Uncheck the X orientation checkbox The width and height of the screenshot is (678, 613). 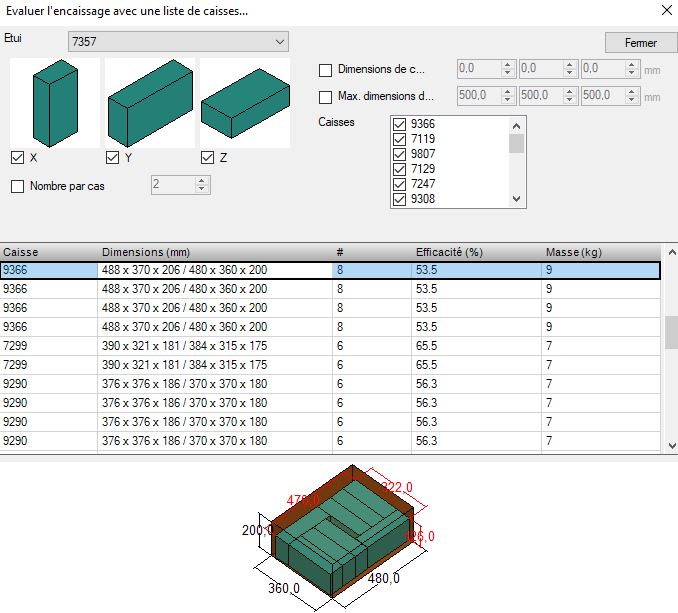17,157
